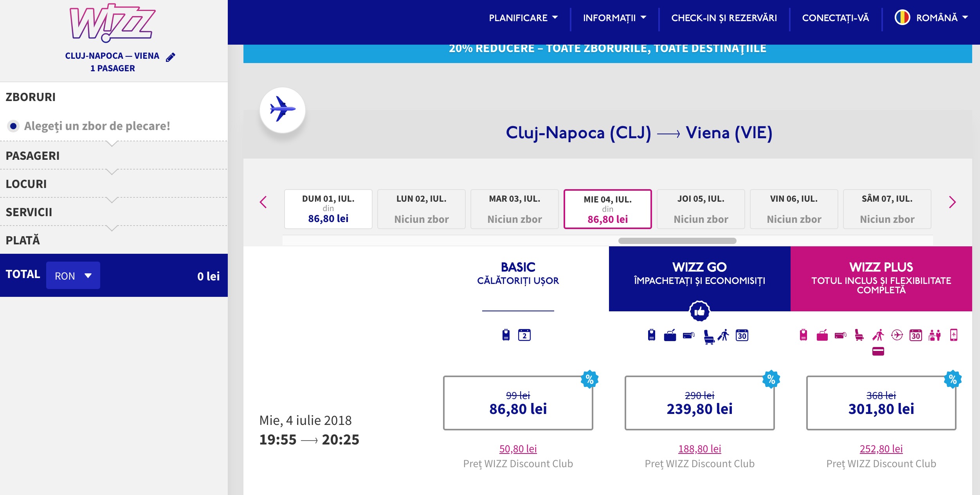Image resolution: width=980 pixels, height=495 pixels.
Task: Expand the Informații menu
Action: (614, 18)
